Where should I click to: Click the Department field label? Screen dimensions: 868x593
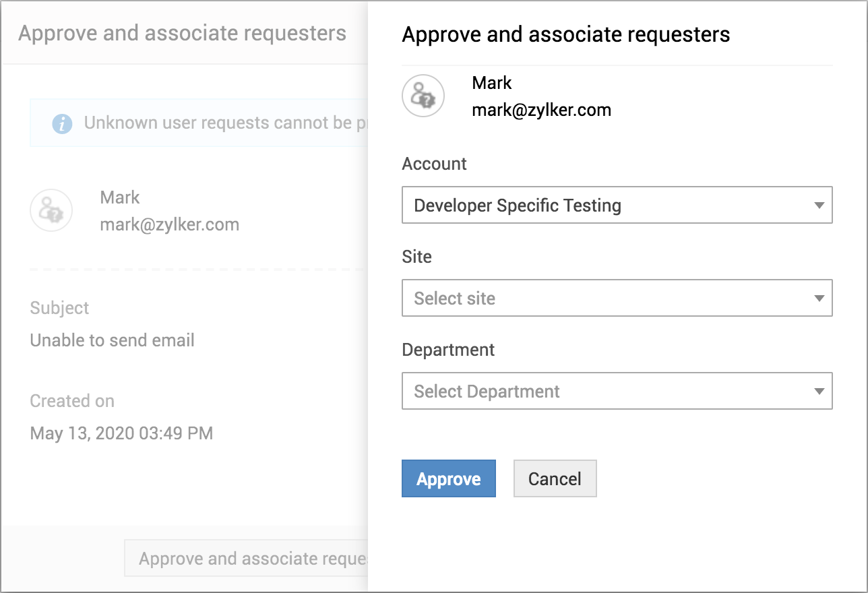point(448,350)
